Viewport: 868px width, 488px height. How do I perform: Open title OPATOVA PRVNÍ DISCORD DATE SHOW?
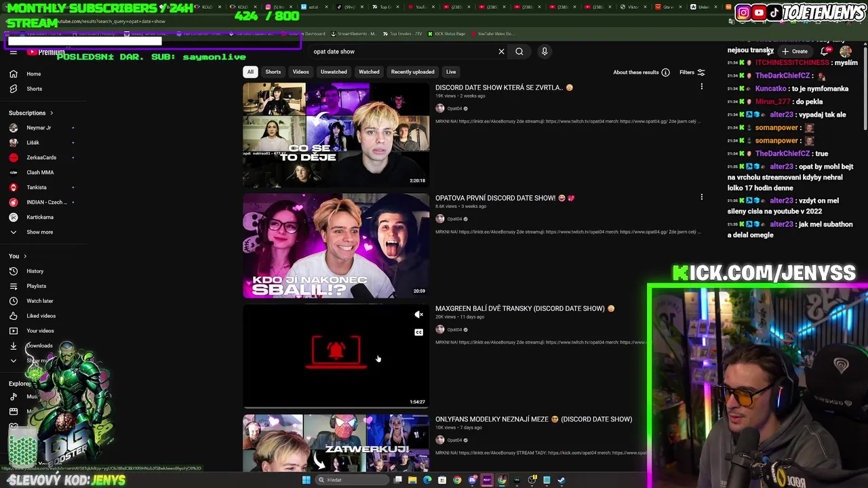[505, 198]
